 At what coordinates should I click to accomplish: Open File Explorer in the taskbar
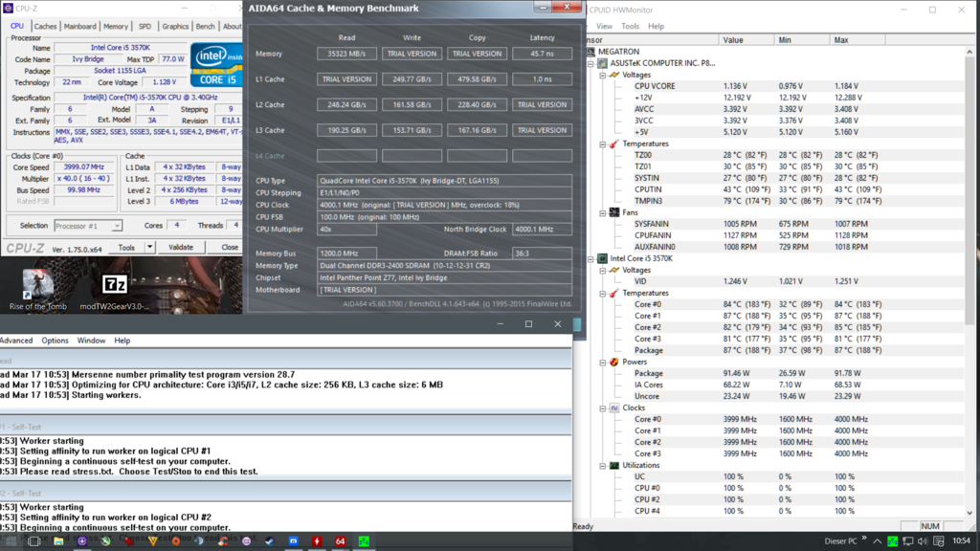click(58, 541)
